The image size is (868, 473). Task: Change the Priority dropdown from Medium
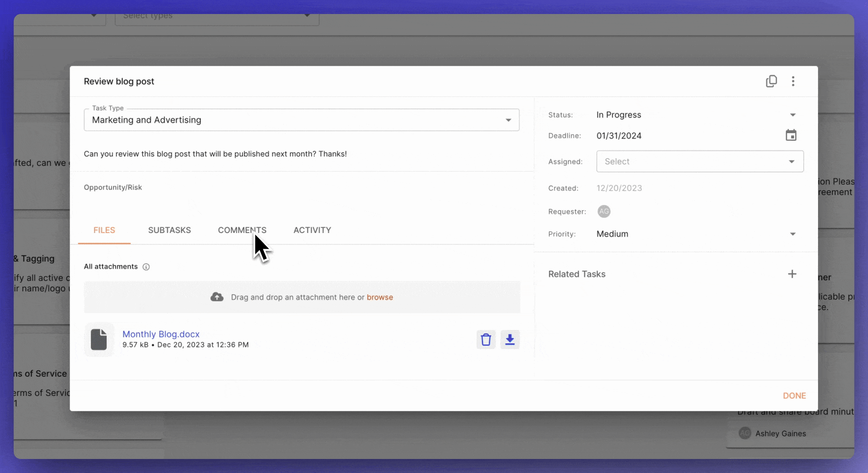[x=696, y=234]
